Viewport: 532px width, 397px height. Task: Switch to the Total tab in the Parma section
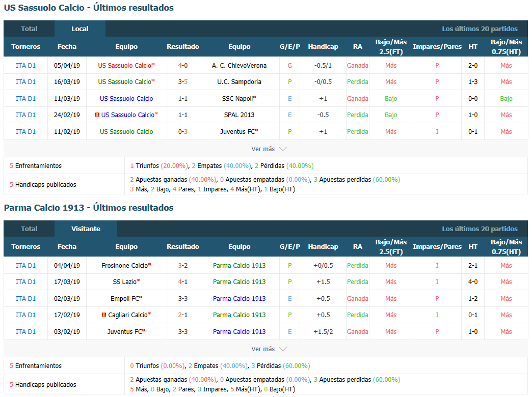29,229
